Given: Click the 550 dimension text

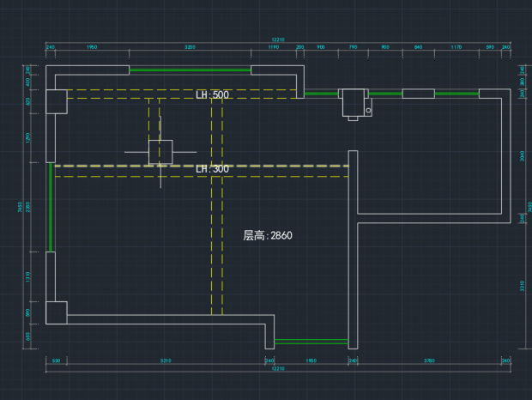Looking at the screenshot, I should click(x=57, y=361).
